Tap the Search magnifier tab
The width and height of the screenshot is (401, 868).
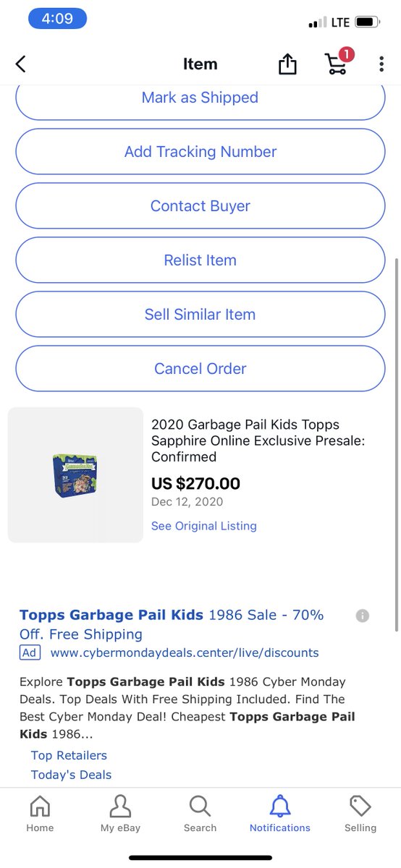click(x=200, y=814)
